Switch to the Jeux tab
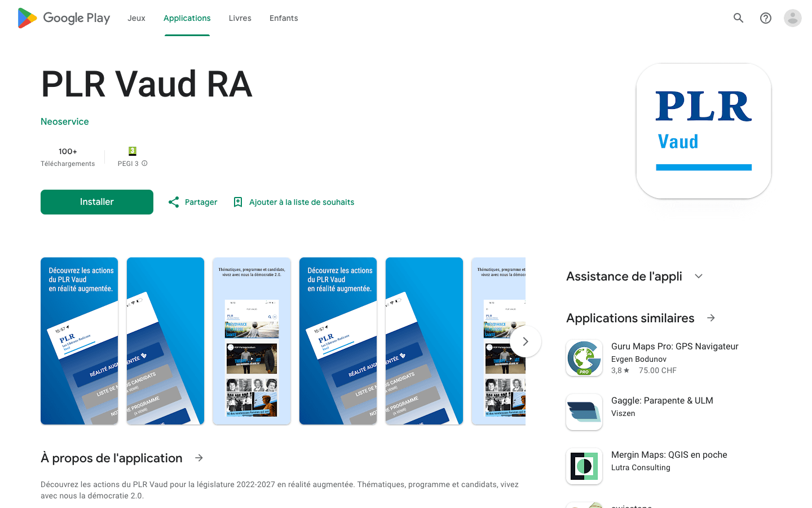Screen dimensions: 812x508 (136, 17)
